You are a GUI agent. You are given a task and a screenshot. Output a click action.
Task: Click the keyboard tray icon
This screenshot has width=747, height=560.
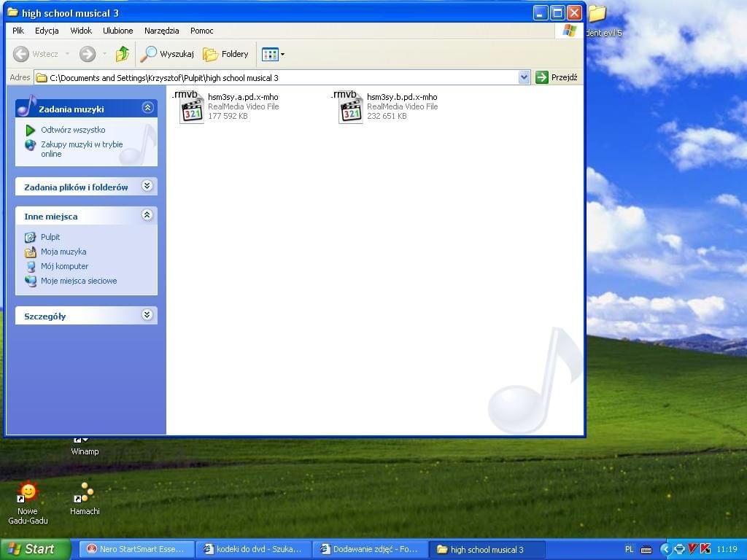point(646,550)
